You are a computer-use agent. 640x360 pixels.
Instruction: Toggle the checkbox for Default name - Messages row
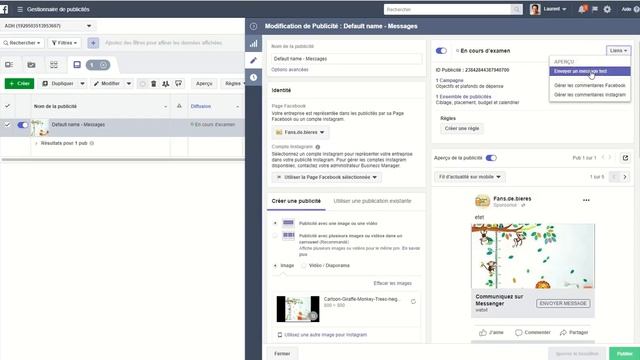[7, 124]
